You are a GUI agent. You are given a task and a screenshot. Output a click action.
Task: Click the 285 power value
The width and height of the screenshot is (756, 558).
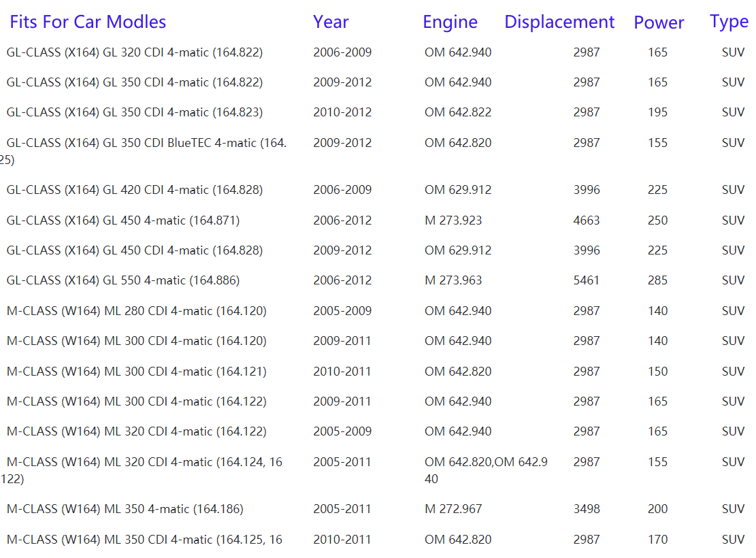(x=658, y=280)
